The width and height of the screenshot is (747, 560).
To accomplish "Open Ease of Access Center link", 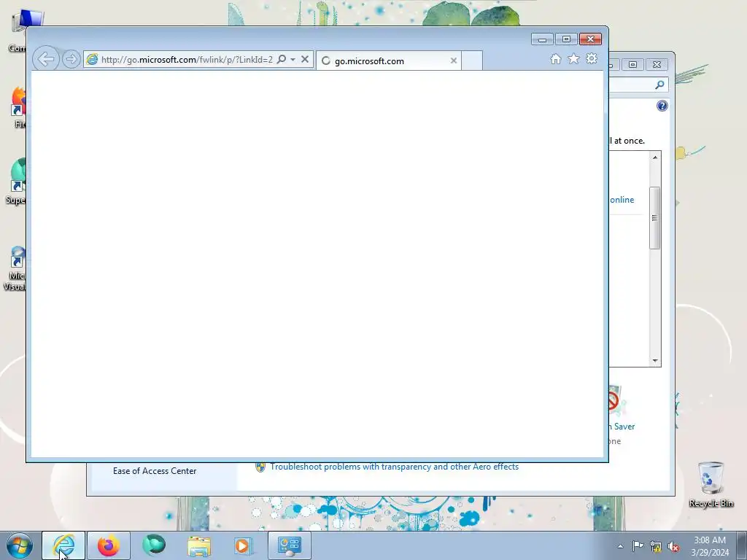I will point(155,471).
